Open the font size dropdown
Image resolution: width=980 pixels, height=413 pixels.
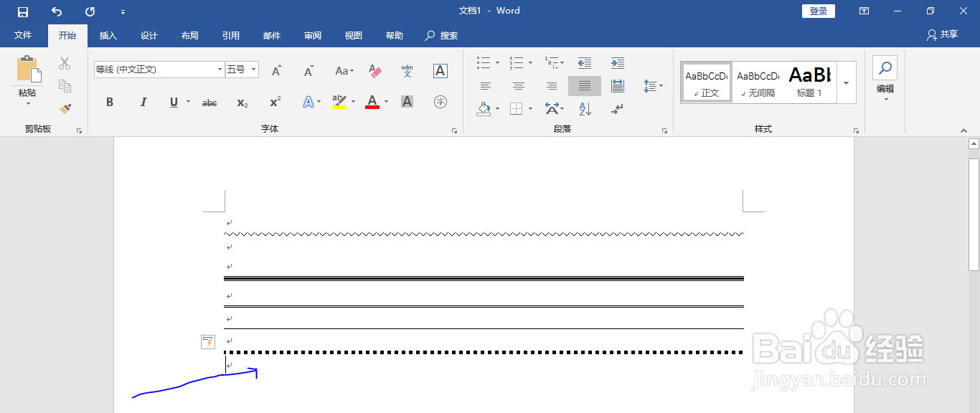[253, 69]
